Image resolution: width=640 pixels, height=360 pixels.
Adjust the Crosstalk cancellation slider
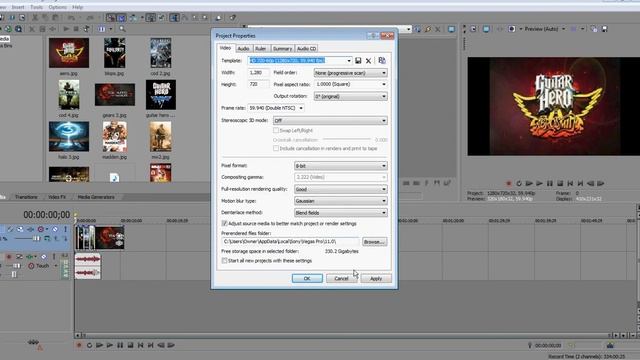[x=347, y=140]
